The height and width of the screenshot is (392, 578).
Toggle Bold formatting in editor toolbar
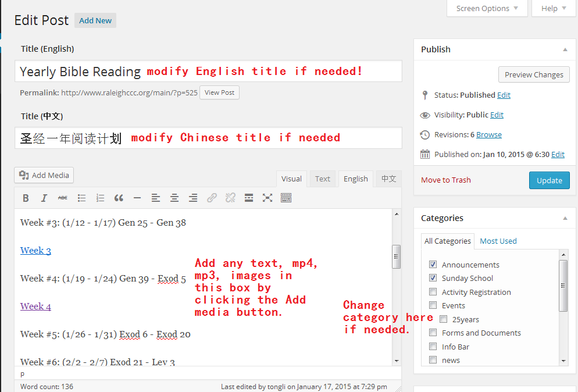pos(26,198)
